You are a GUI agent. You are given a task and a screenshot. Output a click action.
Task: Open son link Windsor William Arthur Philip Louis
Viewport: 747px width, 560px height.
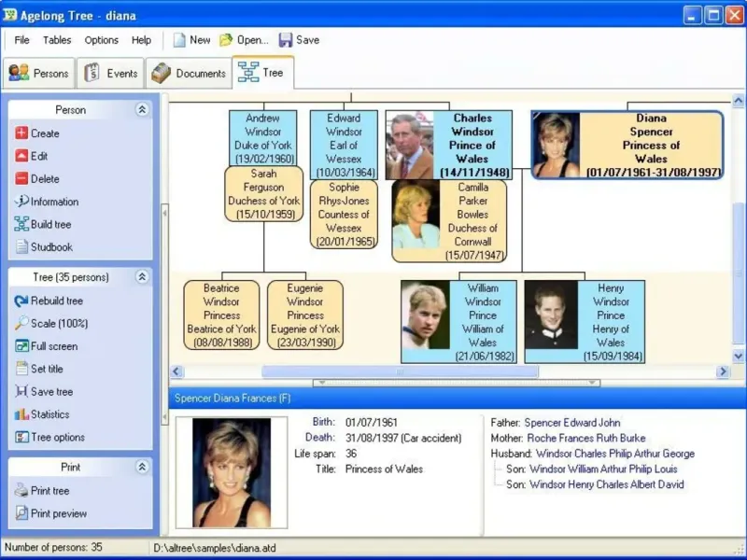(603, 469)
